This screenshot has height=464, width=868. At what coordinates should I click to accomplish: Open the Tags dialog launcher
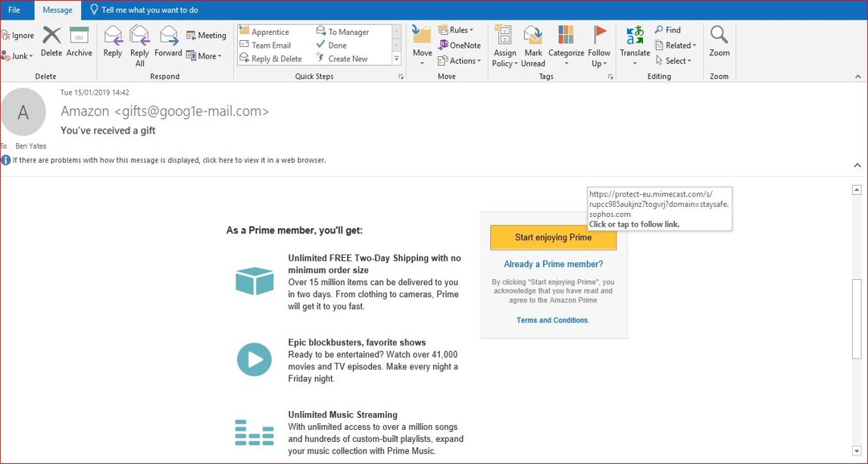(610, 77)
